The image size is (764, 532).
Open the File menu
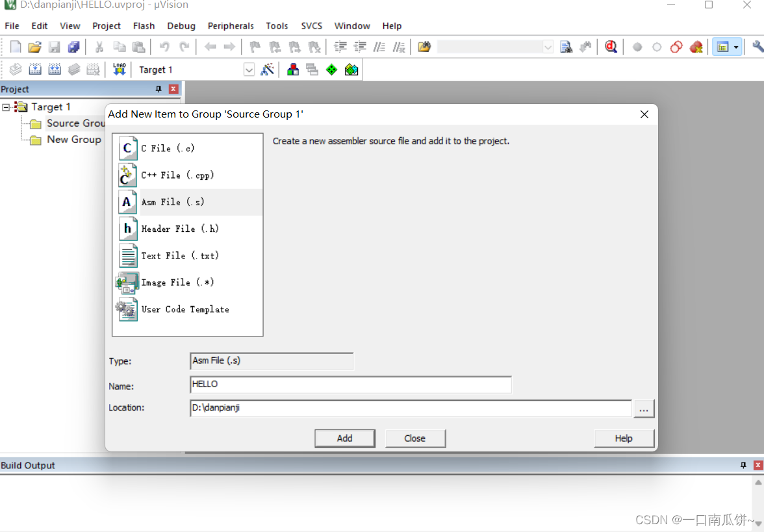[x=12, y=26]
